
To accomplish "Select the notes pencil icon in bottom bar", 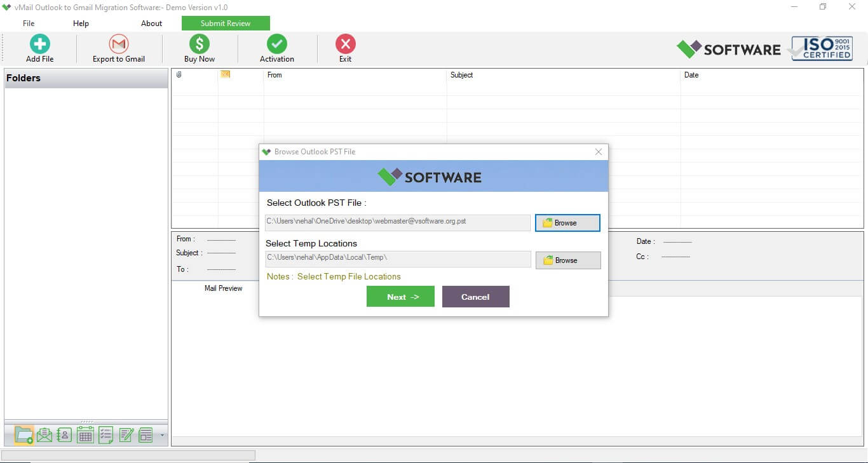I will point(126,435).
